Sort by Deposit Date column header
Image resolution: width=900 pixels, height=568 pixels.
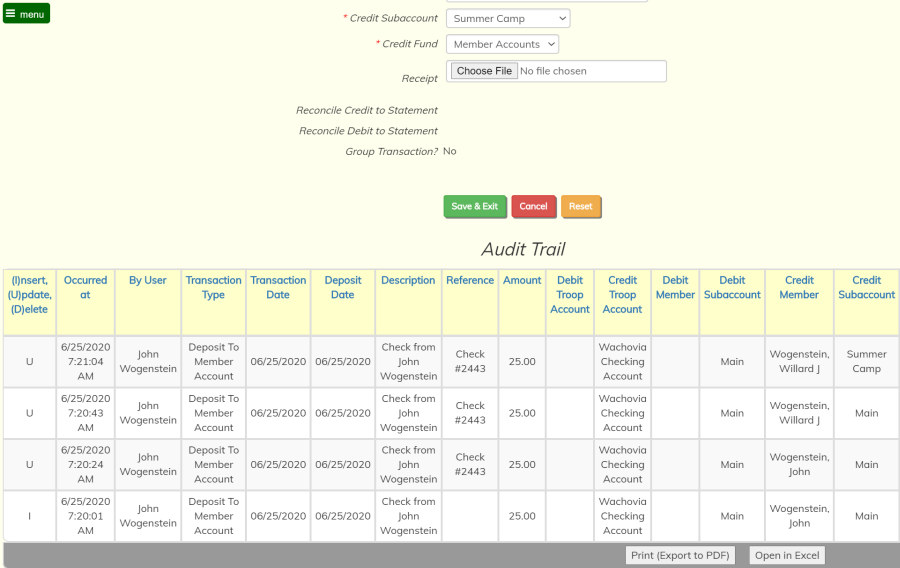[x=343, y=287]
